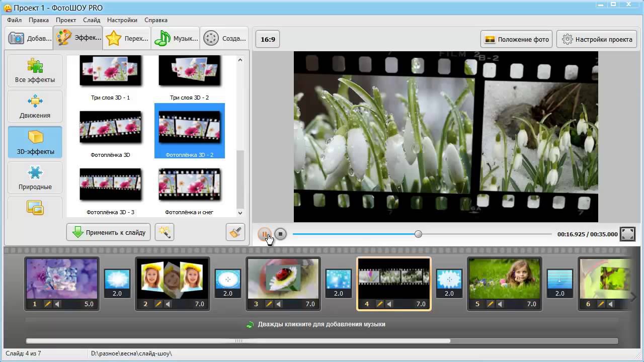Image resolution: width=644 pixels, height=362 pixels.
Task: Show Все эффекты category
Action: 35,70
